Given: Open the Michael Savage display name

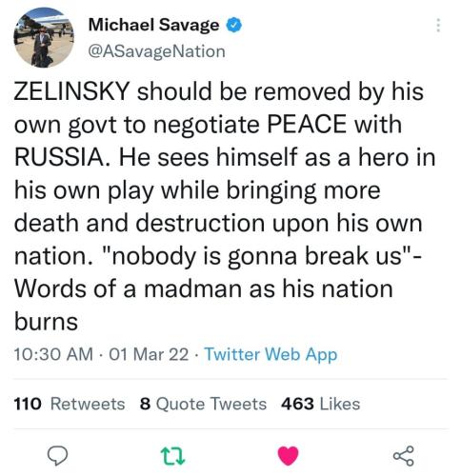Looking at the screenshot, I should pyautogui.click(x=153, y=25).
